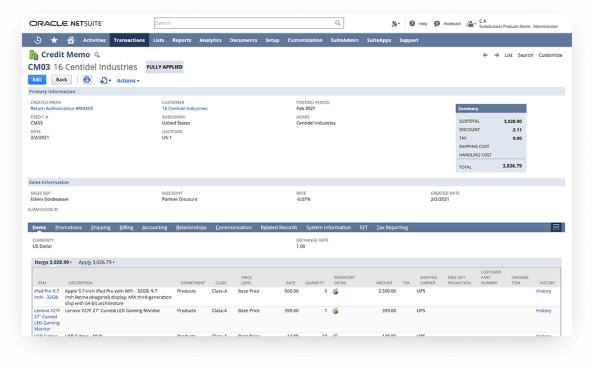Switch to the Relationships subtab
Viewport: 594px width, 367px height.
coord(191,227)
